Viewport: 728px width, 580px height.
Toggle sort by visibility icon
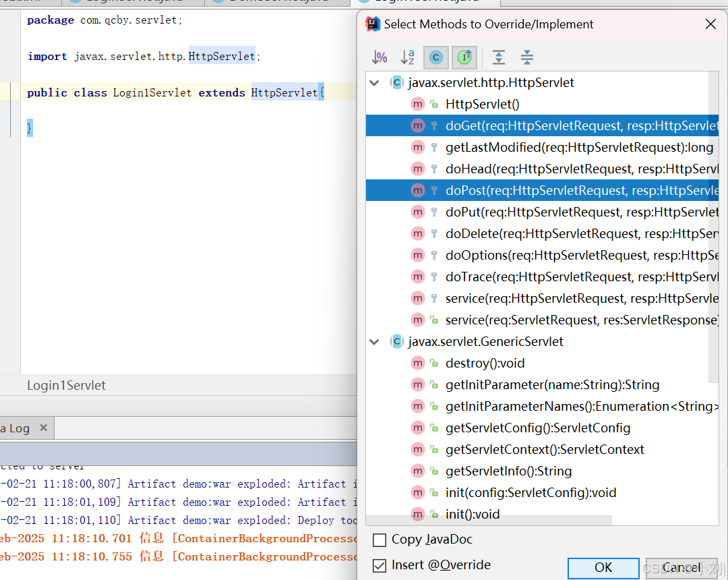[380, 57]
